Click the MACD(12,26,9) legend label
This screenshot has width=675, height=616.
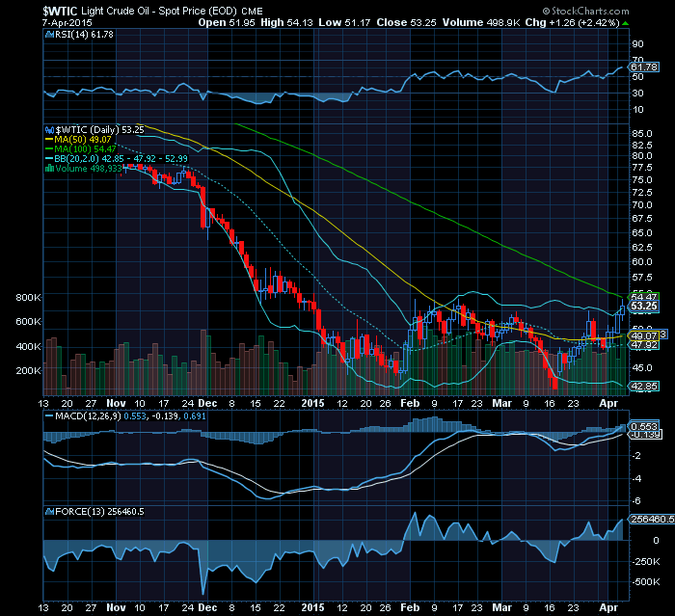pos(88,416)
